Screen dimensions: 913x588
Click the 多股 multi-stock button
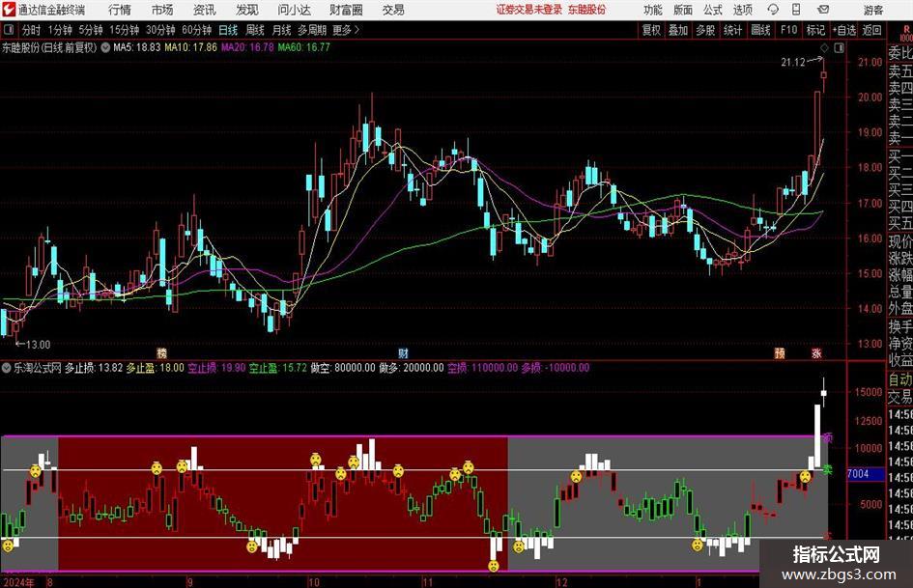705,30
